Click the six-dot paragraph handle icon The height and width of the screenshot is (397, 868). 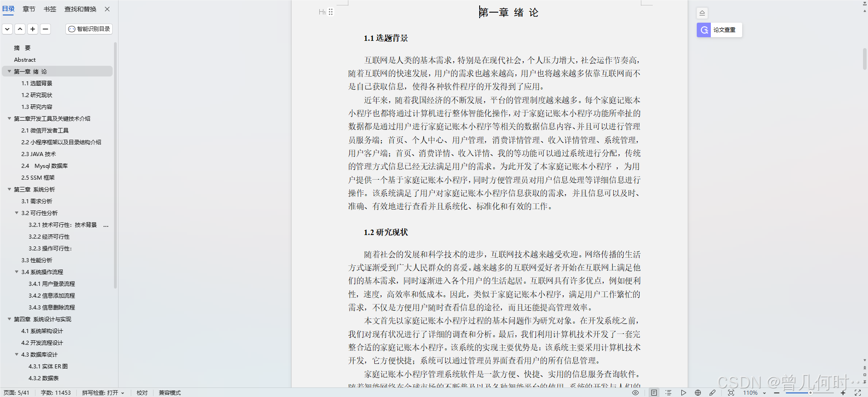pos(331,12)
